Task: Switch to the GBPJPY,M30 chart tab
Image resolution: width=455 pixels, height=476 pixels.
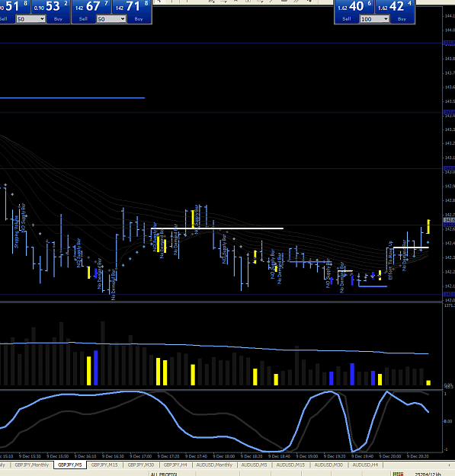Action: [141, 465]
